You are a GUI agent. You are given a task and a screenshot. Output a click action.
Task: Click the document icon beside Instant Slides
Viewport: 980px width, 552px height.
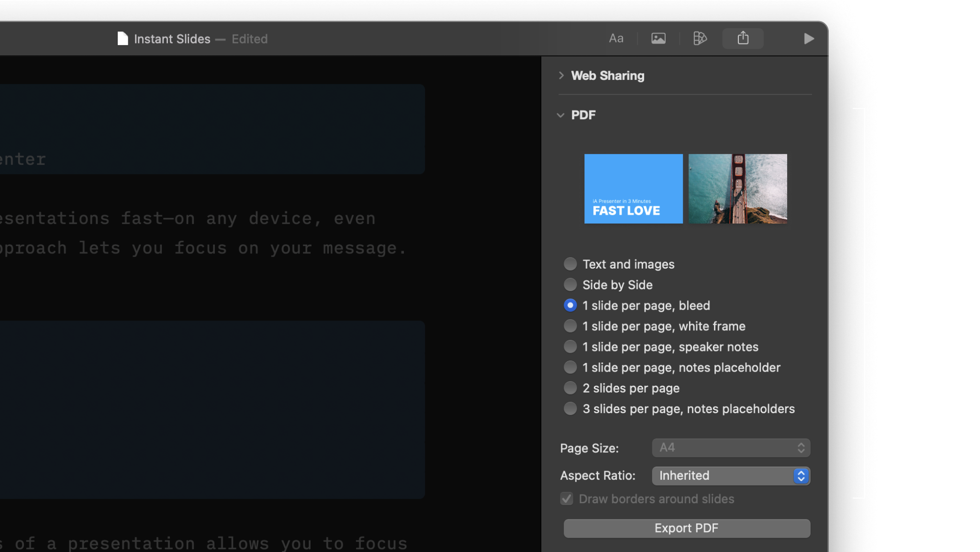122,39
